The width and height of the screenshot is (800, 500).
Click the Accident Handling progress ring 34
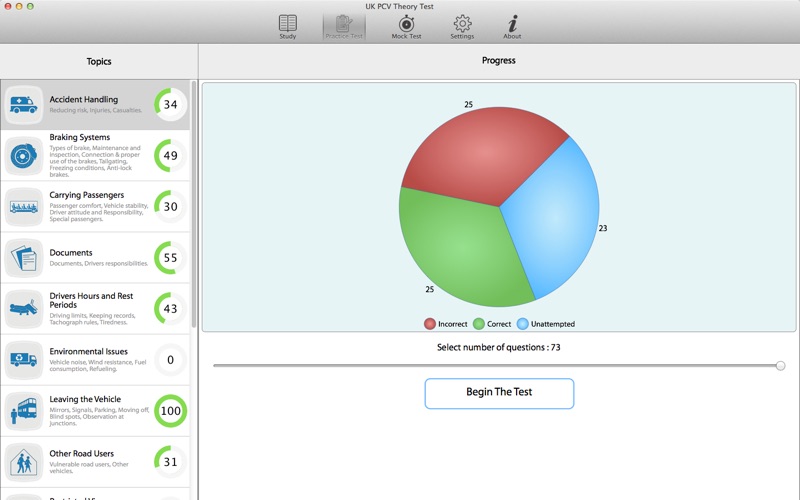(x=170, y=105)
